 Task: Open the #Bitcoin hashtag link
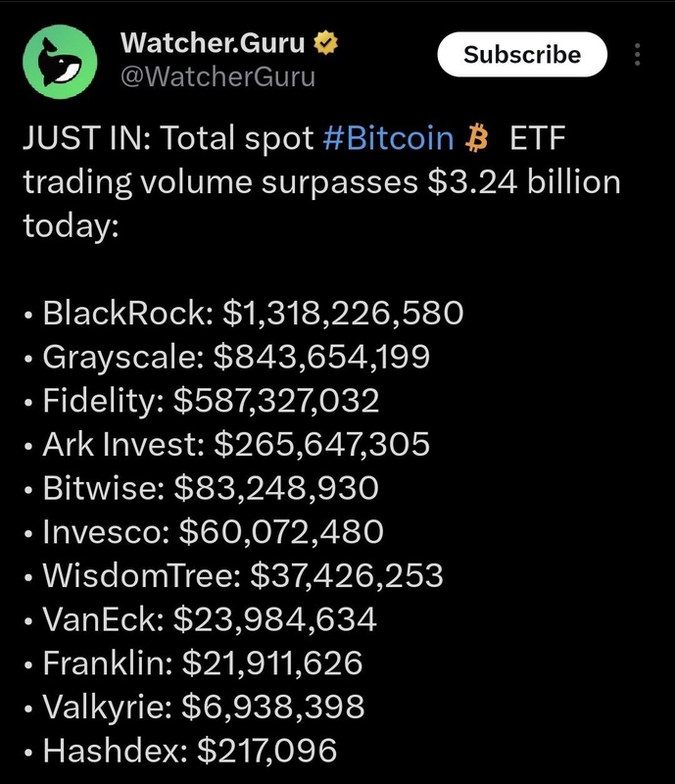click(x=388, y=140)
